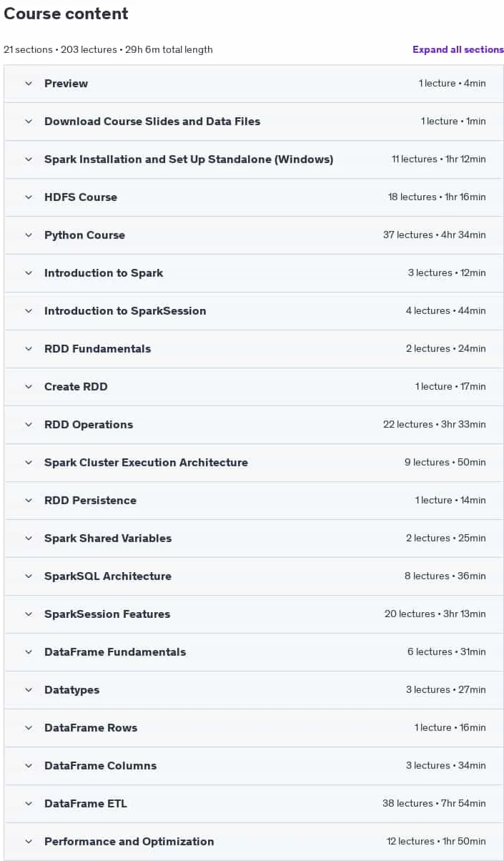Open Spark Installation and Set Up Standalone section
The height and width of the screenshot is (861, 504).
click(x=254, y=159)
